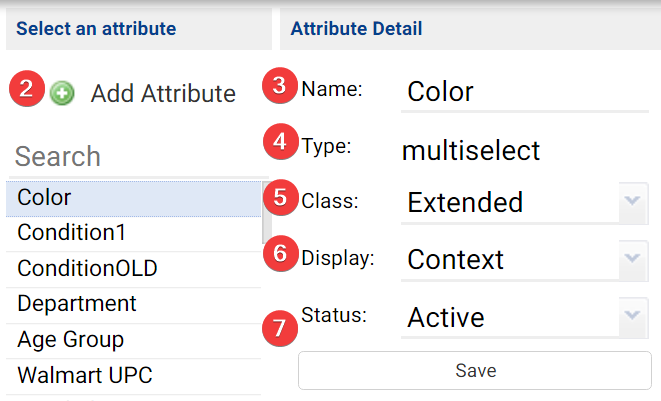
Task: Click the red number 3 marker
Action: (281, 86)
